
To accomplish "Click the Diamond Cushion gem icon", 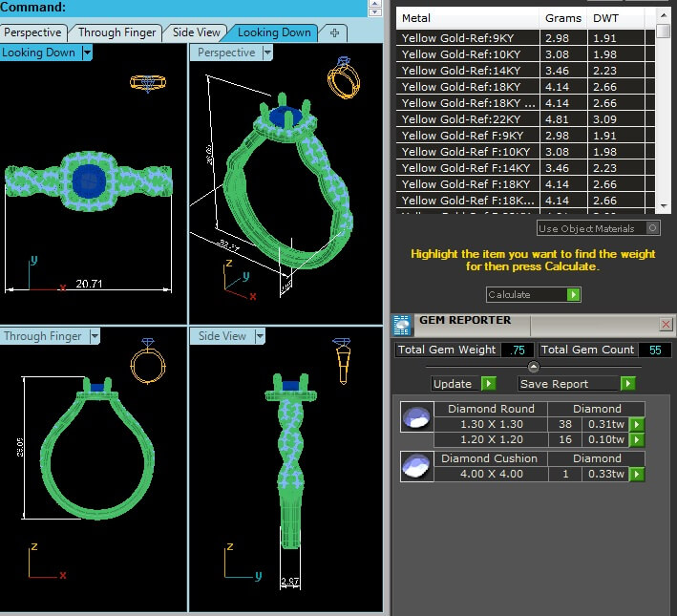I will tap(415, 466).
